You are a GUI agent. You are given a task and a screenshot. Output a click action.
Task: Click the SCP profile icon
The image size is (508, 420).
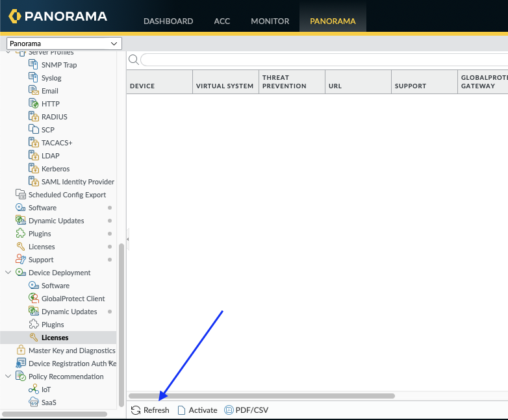[33, 129]
